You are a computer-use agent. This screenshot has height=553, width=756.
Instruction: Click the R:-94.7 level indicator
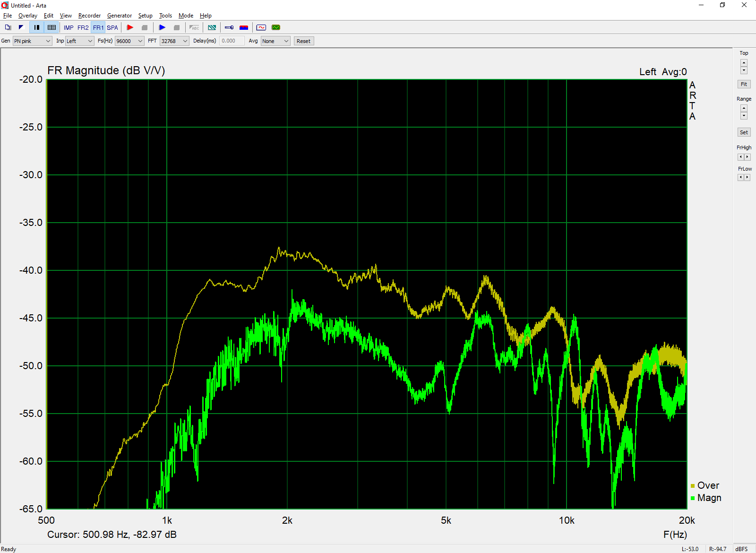coord(718,549)
